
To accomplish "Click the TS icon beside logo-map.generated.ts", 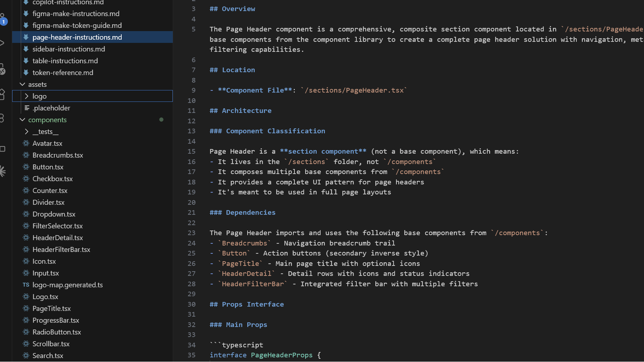I will (x=26, y=285).
